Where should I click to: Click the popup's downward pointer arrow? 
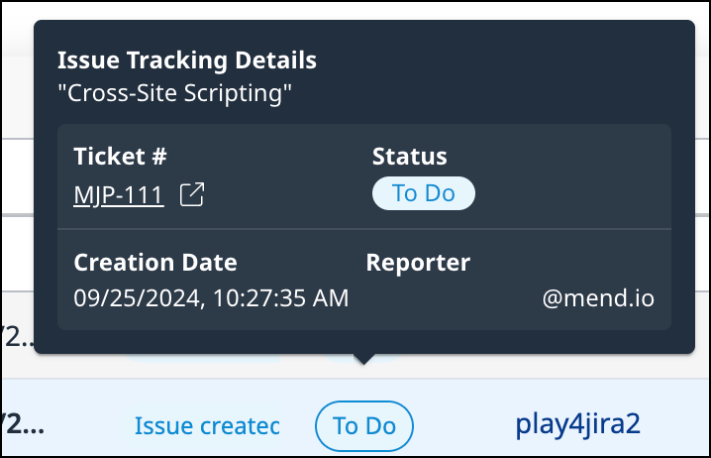pyautogui.click(x=364, y=360)
